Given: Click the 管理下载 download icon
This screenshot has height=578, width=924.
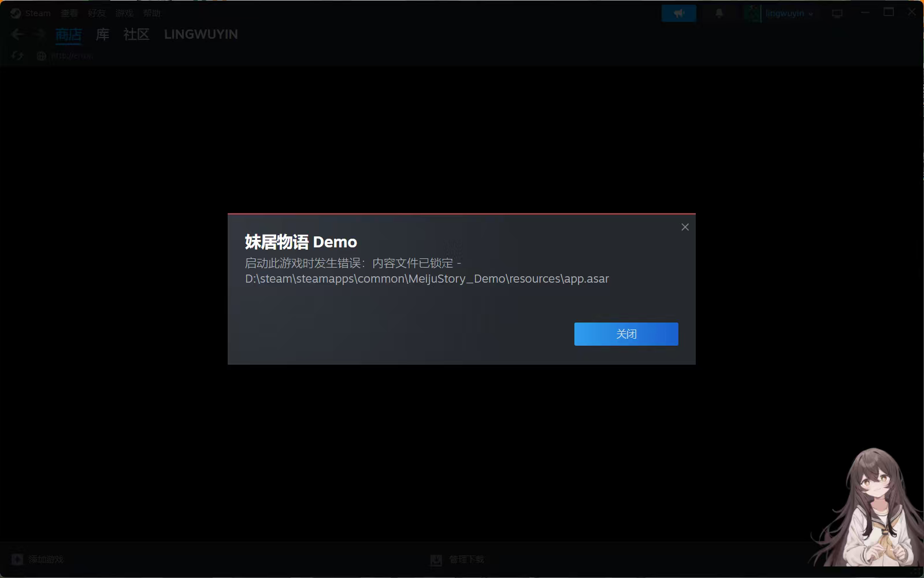Looking at the screenshot, I should [x=436, y=560].
